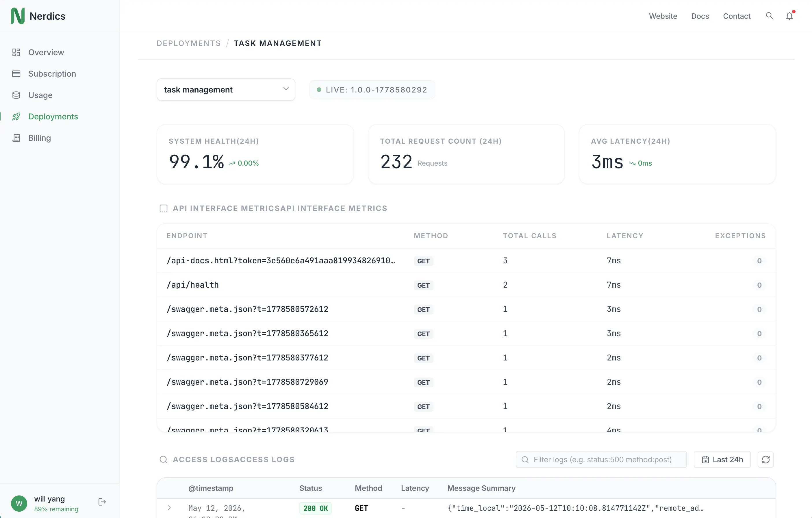Screen dimensions: 812x518
Task: Open the Contact link in header
Action: pyautogui.click(x=737, y=16)
